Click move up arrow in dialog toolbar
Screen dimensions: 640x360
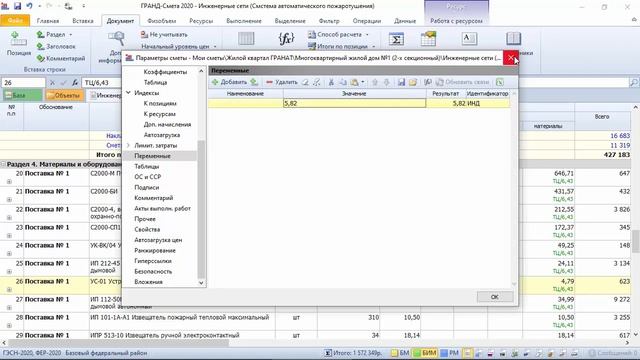375,82
